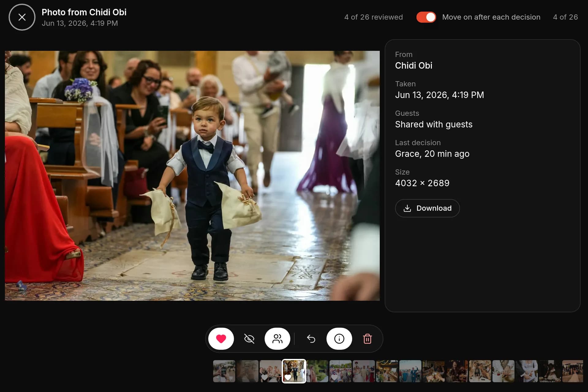
Task: Delete the photo with the trash icon
Action: tap(367, 339)
